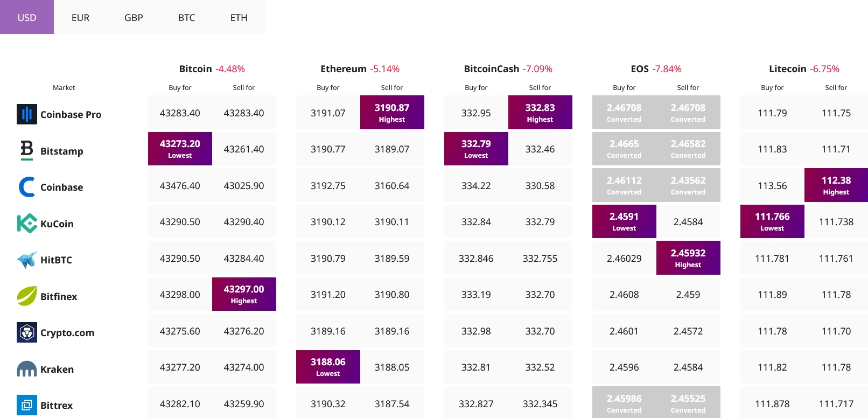Click the Bitcoin column heading

tap(195, 68)
